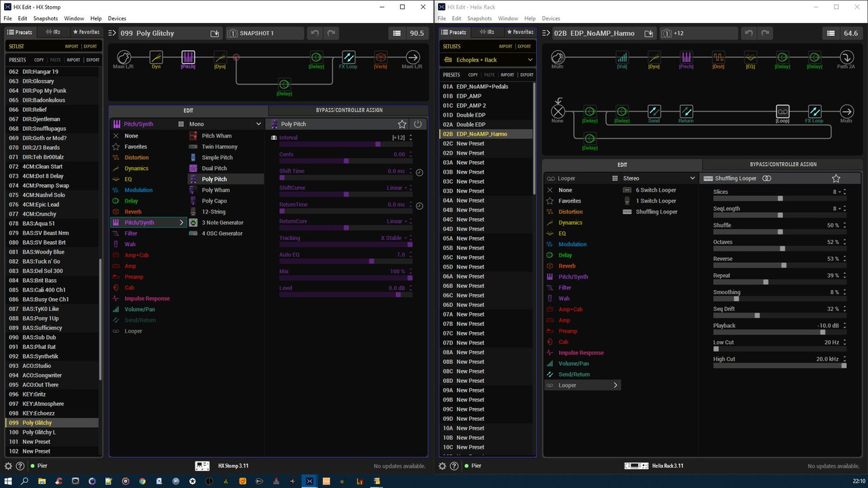
Task: Click the taskbar search icon
Action: (24, 481)
